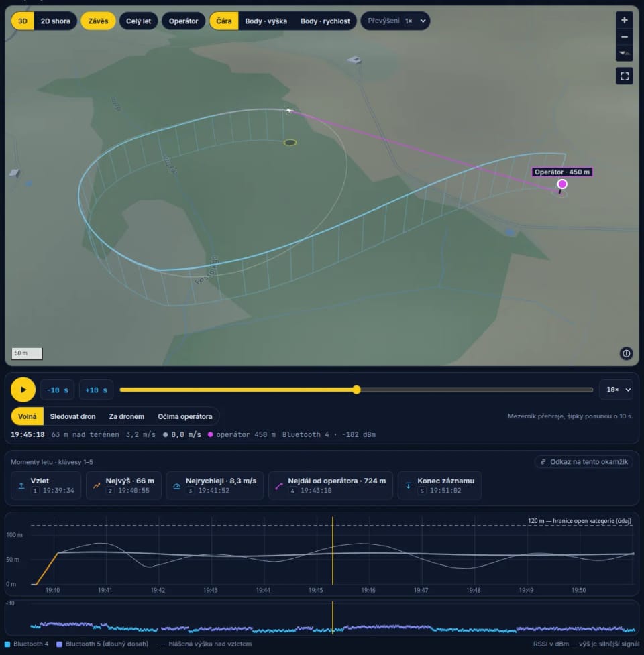Open map info attribution icon
This screenshot has height=655, width=644.
[x=626, y=353]
